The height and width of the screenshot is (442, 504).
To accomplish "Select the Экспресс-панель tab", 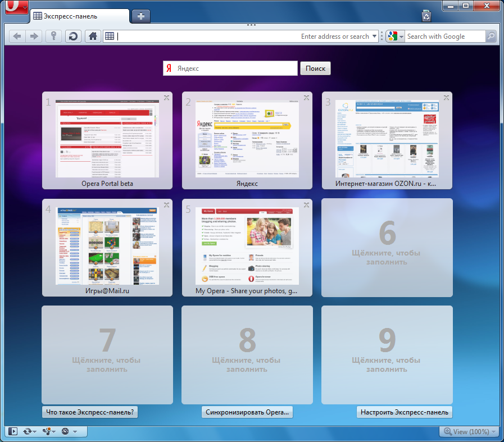I will pos(80,16).
